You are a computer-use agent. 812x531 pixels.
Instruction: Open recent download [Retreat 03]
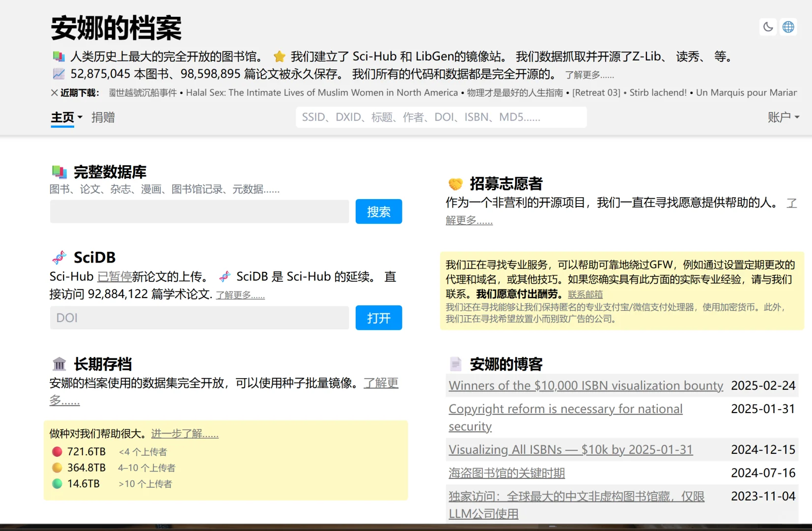(596, 92)
